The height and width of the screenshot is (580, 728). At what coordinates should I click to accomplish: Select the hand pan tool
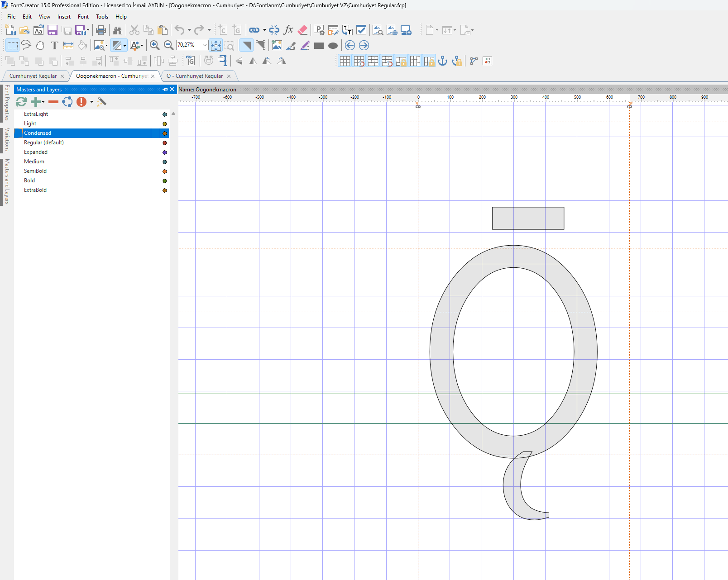coord(40,45)
